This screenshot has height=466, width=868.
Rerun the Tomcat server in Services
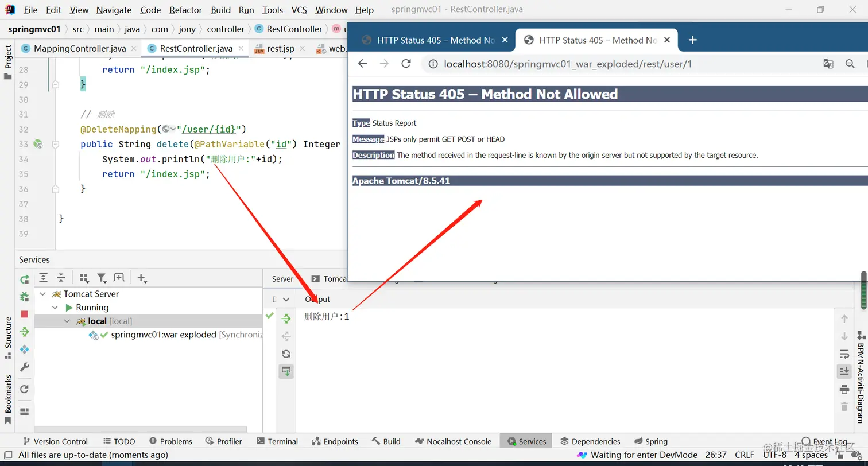coord(24,279)
